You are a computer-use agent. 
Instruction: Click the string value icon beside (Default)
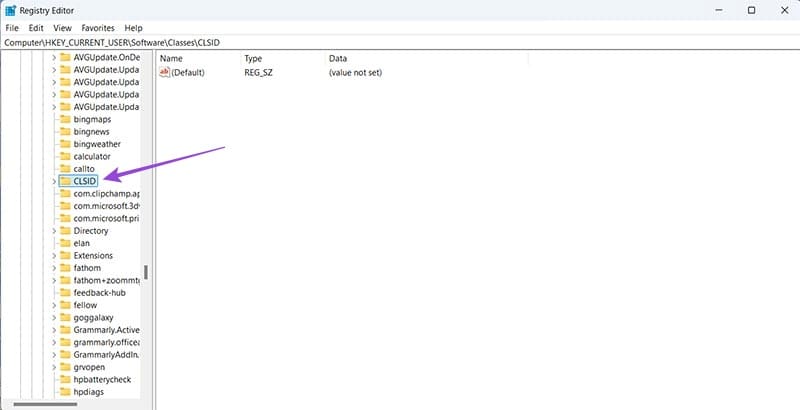[x=164, y=72]
